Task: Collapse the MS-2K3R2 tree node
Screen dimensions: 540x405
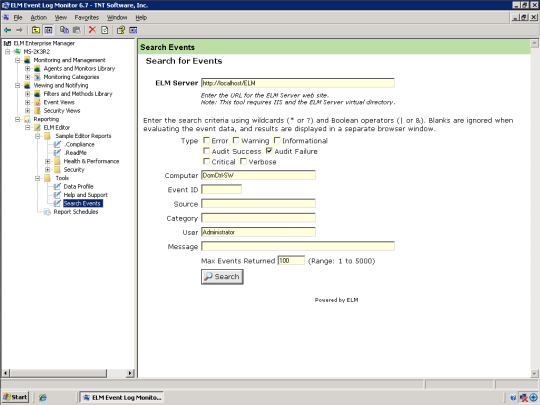Action: tap(7, 52)
